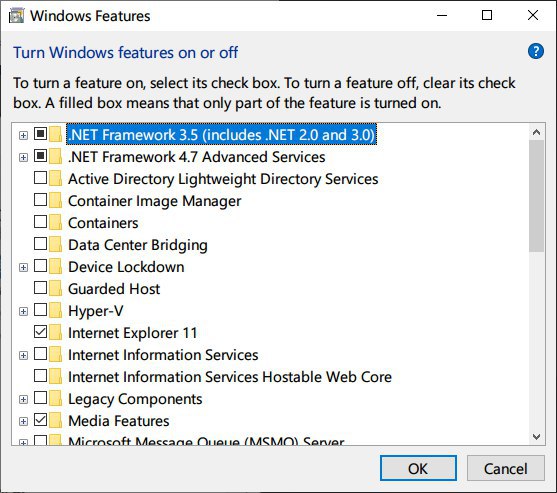Click the Cancel button

point(505,468)
